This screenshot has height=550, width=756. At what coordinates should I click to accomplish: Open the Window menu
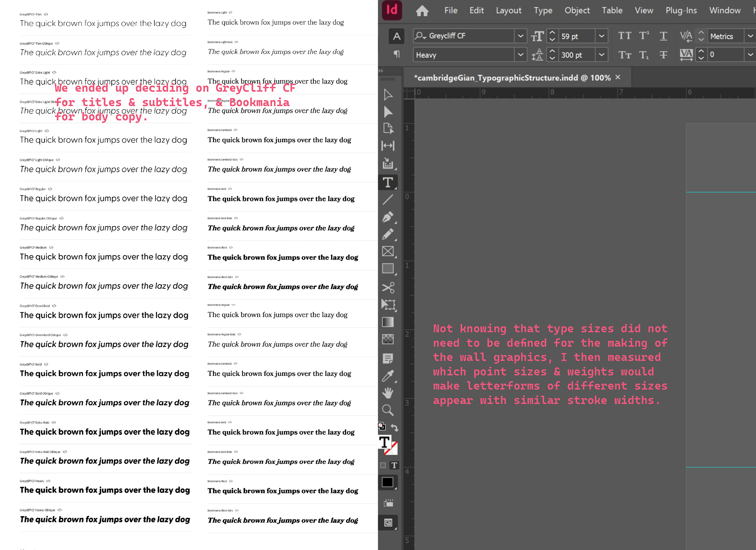(x=725, y=11)
